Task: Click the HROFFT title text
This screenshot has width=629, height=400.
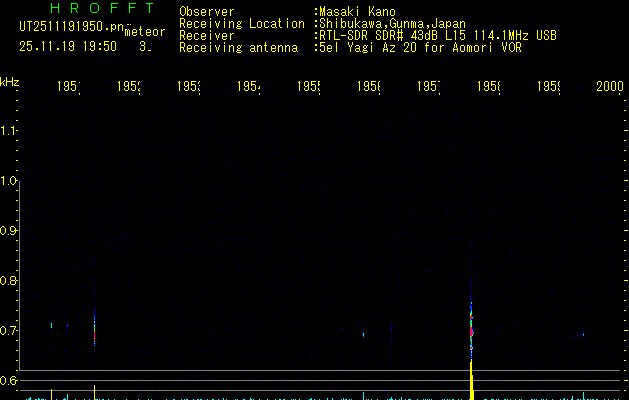Action: click(x=102, y=8)
